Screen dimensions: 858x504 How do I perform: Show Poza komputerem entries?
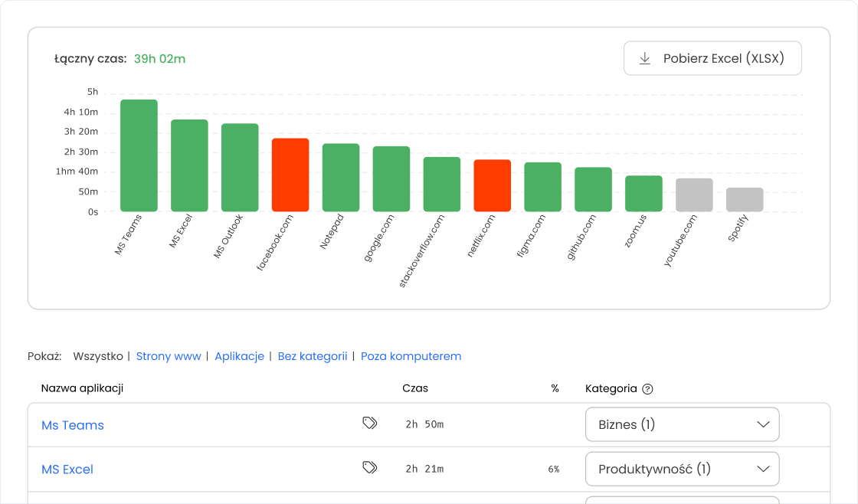point(411,356)
